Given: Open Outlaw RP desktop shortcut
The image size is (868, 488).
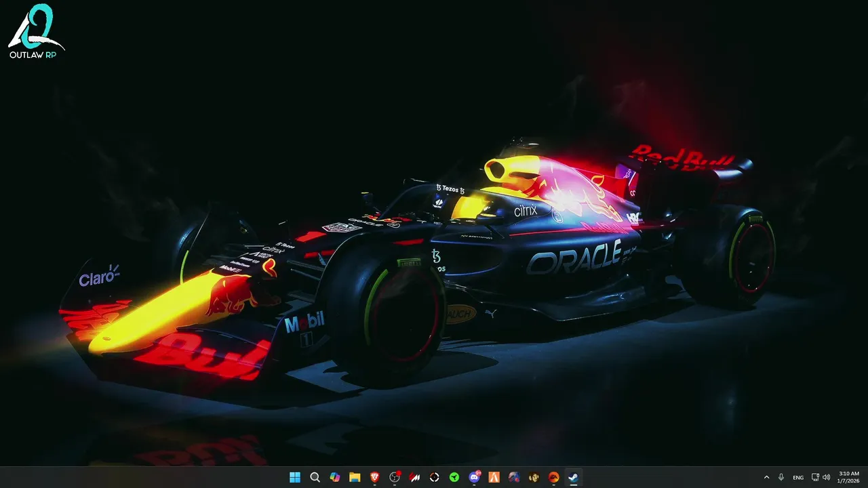Looking at the screenshot, I should pyautogui.click(x=37, y=31).
